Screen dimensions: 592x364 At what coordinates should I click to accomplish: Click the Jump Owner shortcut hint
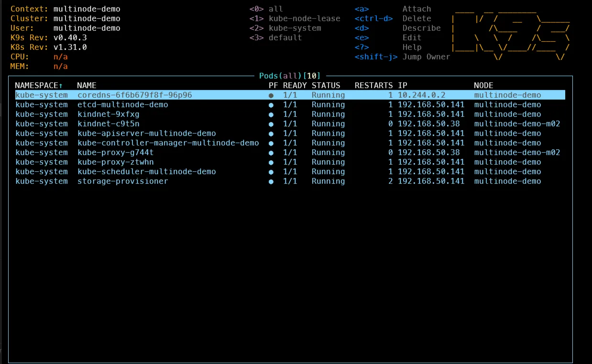(x=426, y=57)
